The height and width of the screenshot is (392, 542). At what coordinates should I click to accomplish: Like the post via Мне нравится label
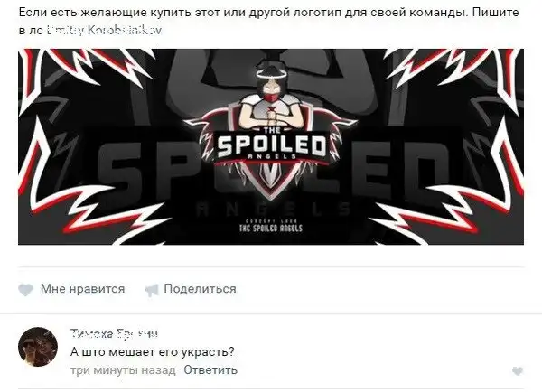point(82,289)
